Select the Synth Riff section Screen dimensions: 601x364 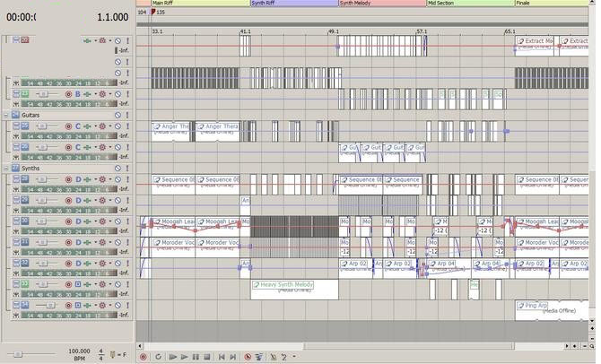pos(294,3)
